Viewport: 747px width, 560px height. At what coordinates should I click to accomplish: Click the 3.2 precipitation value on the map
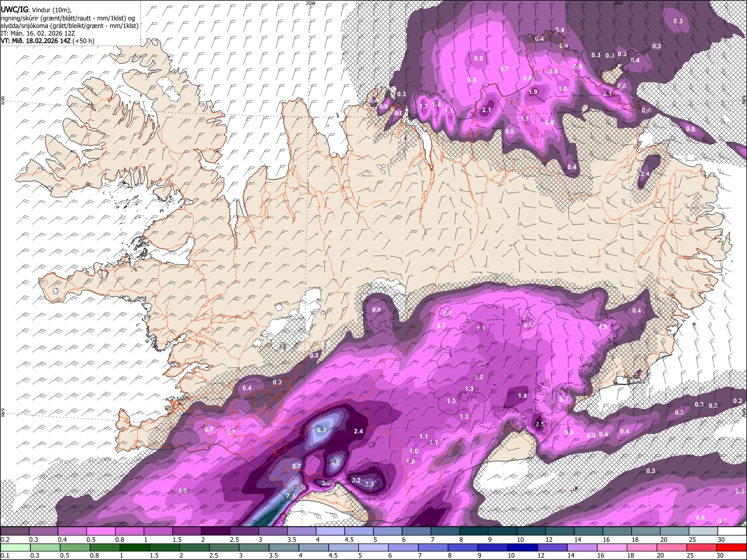[356, 480]
